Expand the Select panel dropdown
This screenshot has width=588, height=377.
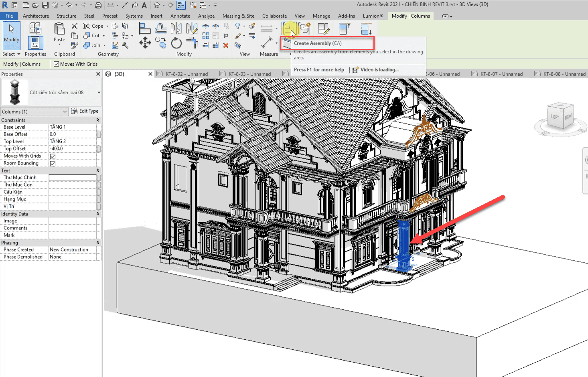(18, 54)
